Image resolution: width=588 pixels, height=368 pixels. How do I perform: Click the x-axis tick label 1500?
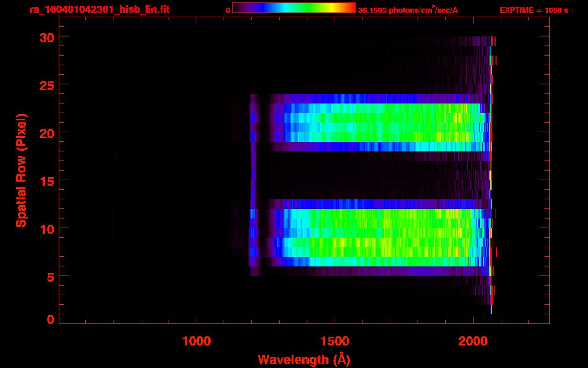click(335, 341)
